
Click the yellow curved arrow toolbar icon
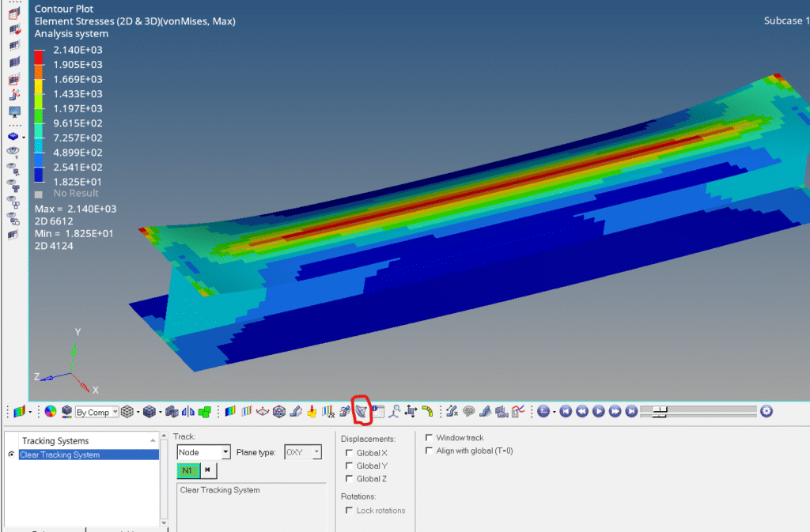point(427,411)
